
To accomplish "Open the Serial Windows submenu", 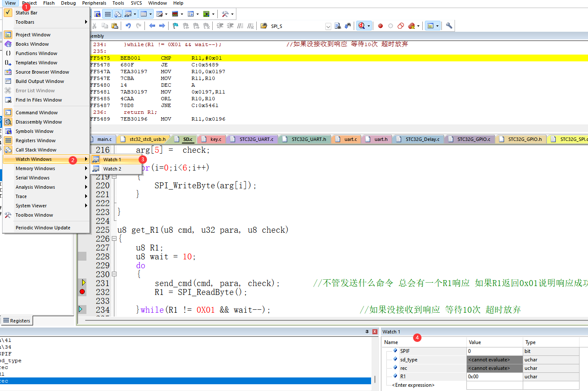I will point(46,178).
